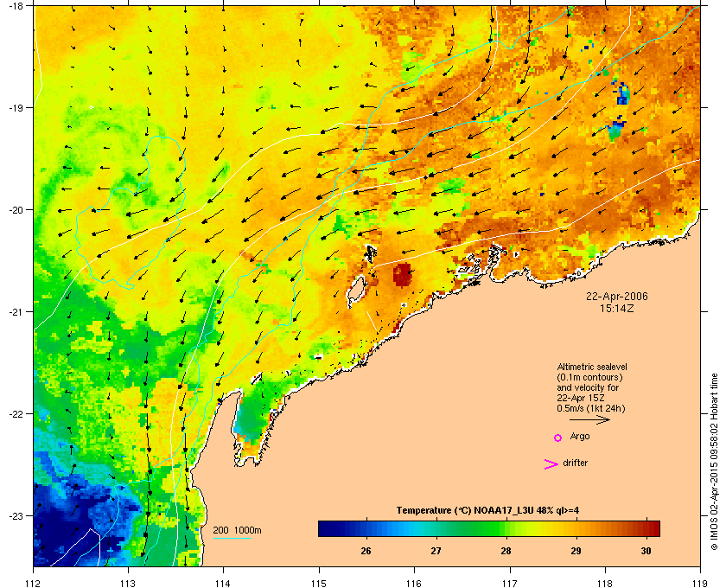Click the colorbar value 30
Viewport: 726px width, 588px height.
646,551
